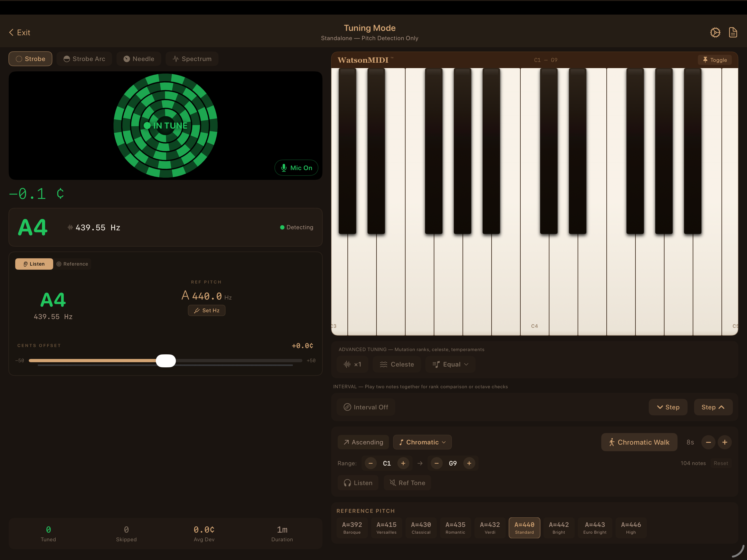
Task: Unmute the Ref Tone
Action: click(x=407, y=483)
